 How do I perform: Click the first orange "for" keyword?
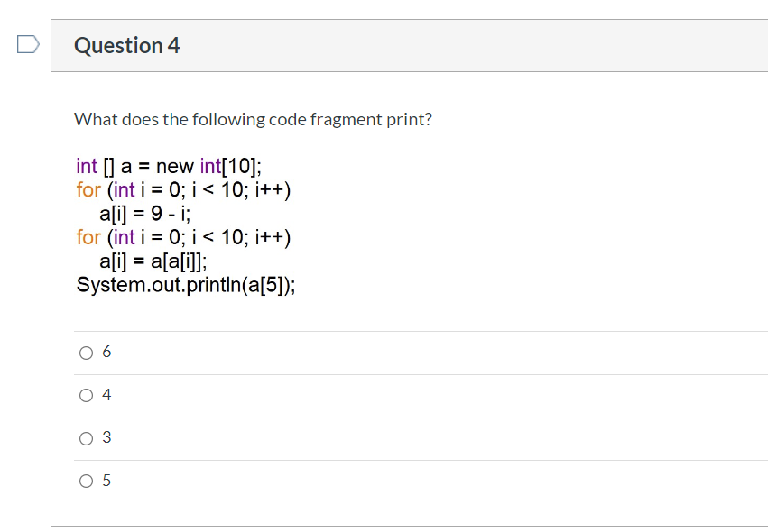[88, 189]
